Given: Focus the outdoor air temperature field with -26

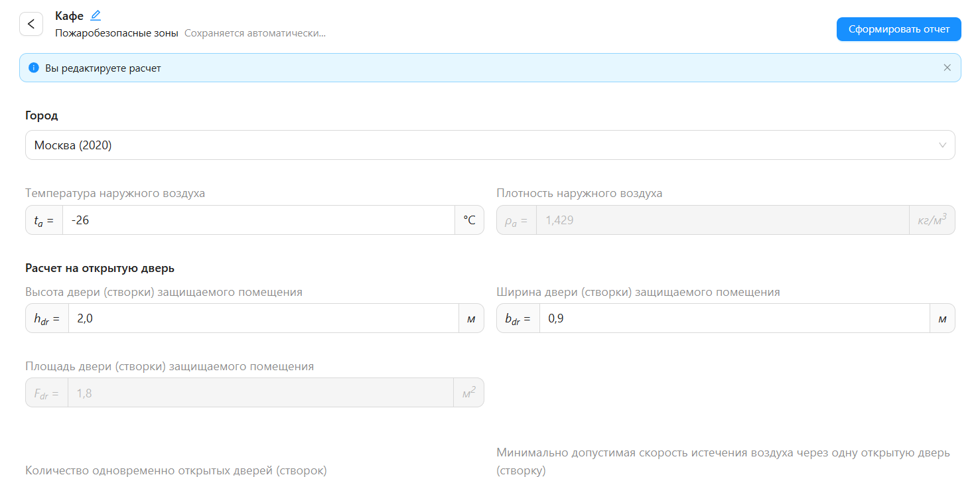Looking at the screenshot, I should click(259, 220).
